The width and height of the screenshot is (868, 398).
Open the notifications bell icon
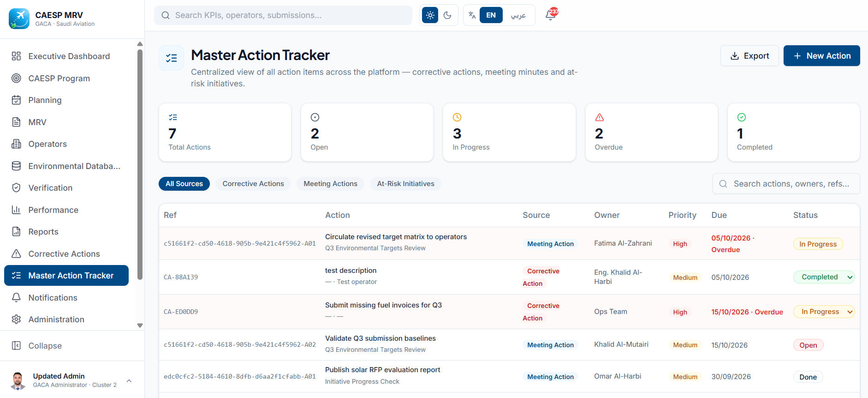coord(551,15)
